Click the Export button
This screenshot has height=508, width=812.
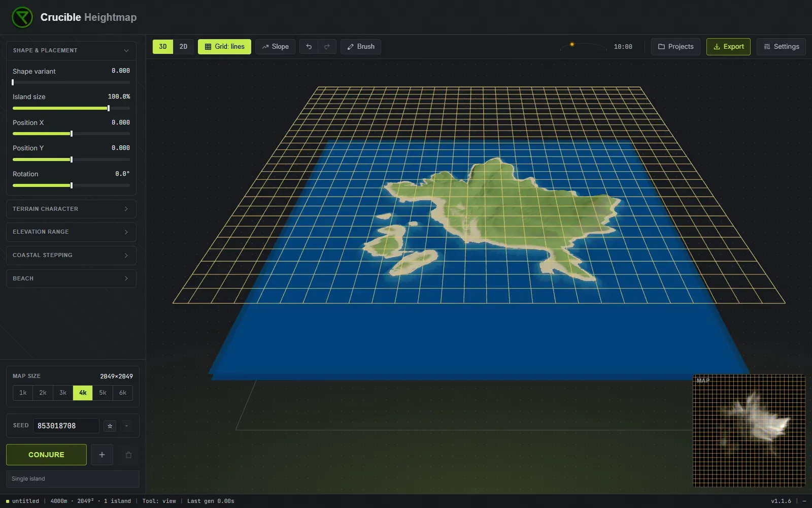(728, 47)
